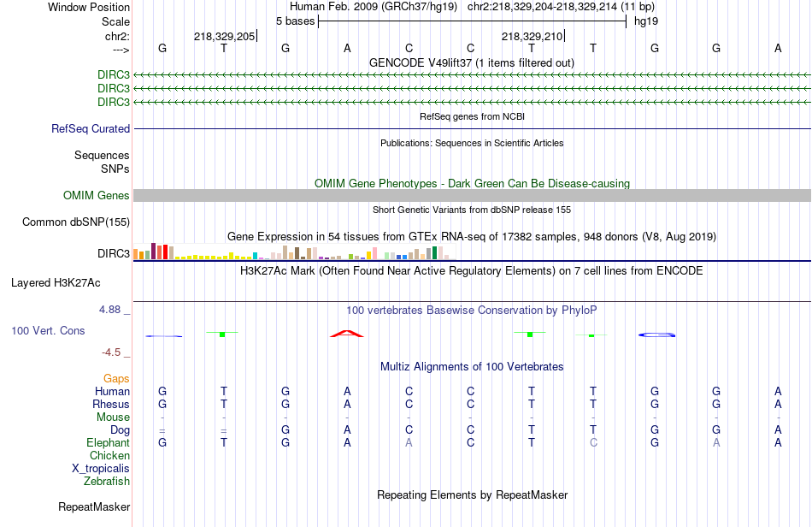Click the Human alignment row label
Viewport: 812px width, 527px height.
click(x=112, y=391)
